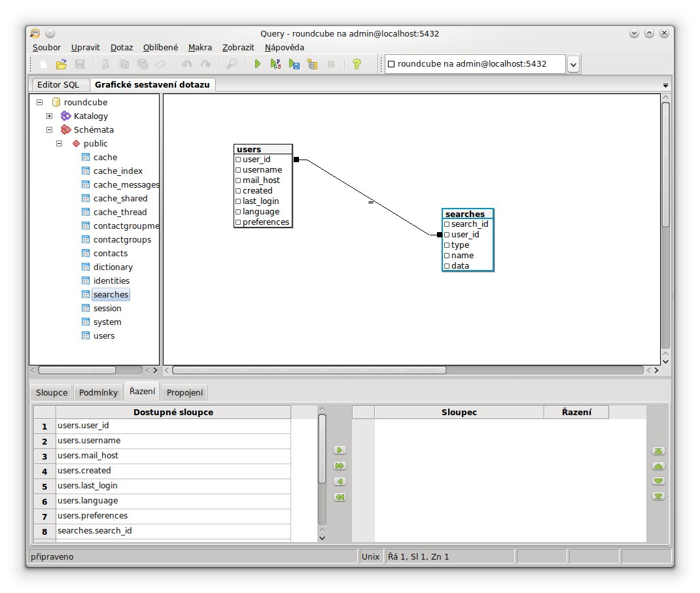Image resolution: width=700 pixels, height=593 pixels.
Task: Select users.username in available columns
Action: [x=173, y=441]
